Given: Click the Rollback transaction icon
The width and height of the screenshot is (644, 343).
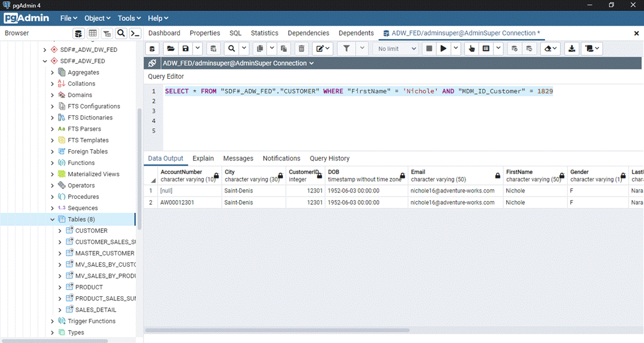Looking at the screenshot, I should 529,49.
